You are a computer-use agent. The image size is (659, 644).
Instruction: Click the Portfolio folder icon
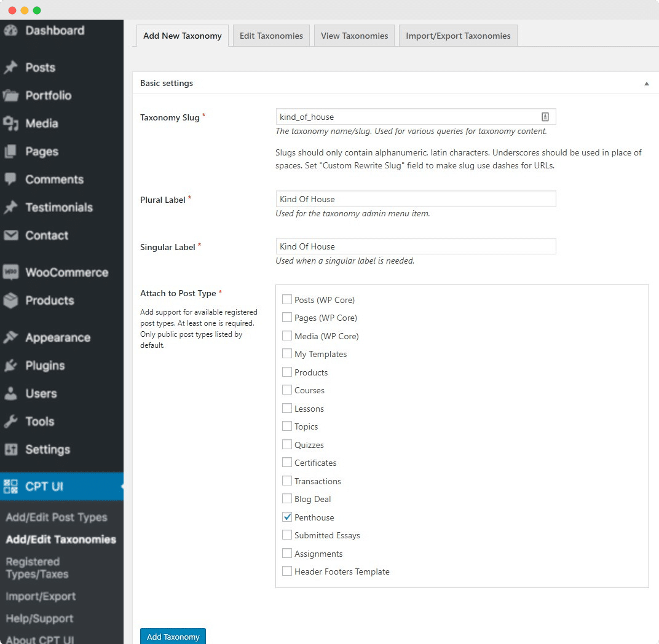[11, 95]
